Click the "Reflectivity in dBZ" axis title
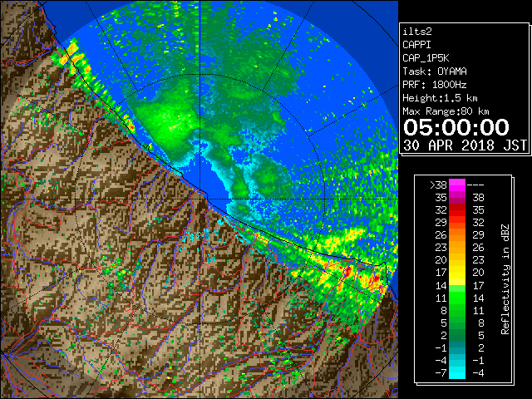The image size is (532, 399). [x=505, y=279]
